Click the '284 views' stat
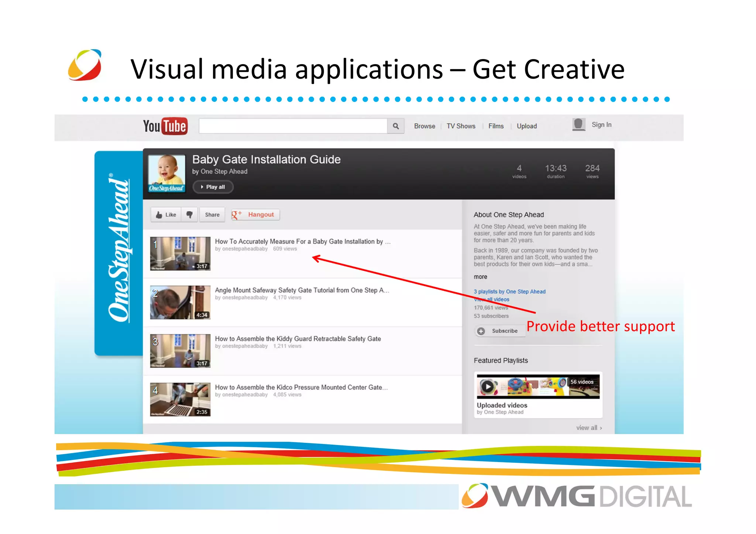 (592, 171)
